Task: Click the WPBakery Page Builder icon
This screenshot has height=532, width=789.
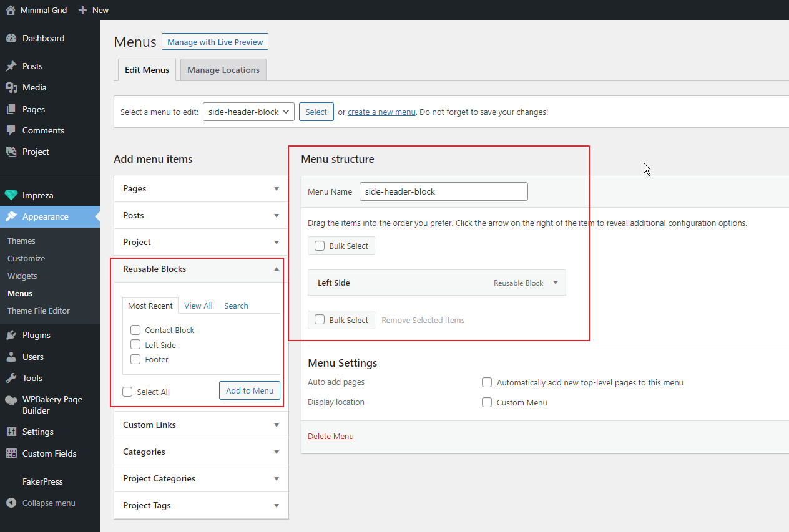Action: click(x=11, y=400)
